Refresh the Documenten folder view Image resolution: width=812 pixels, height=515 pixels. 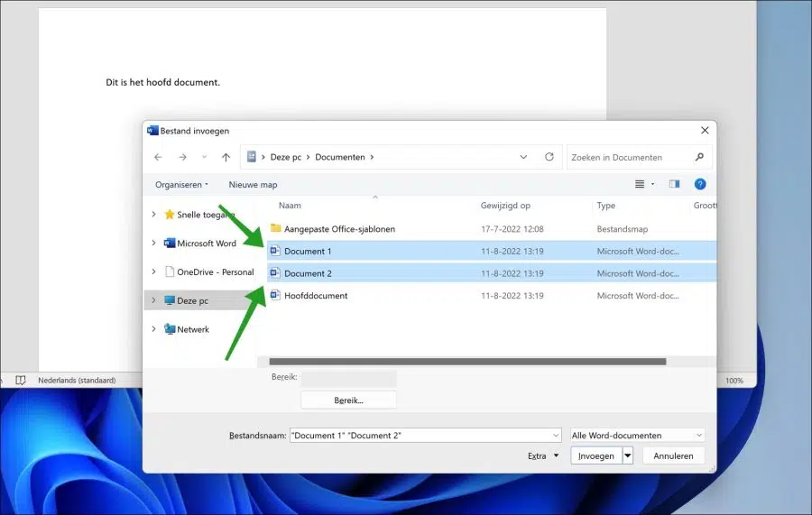click(x=549, y=157)
